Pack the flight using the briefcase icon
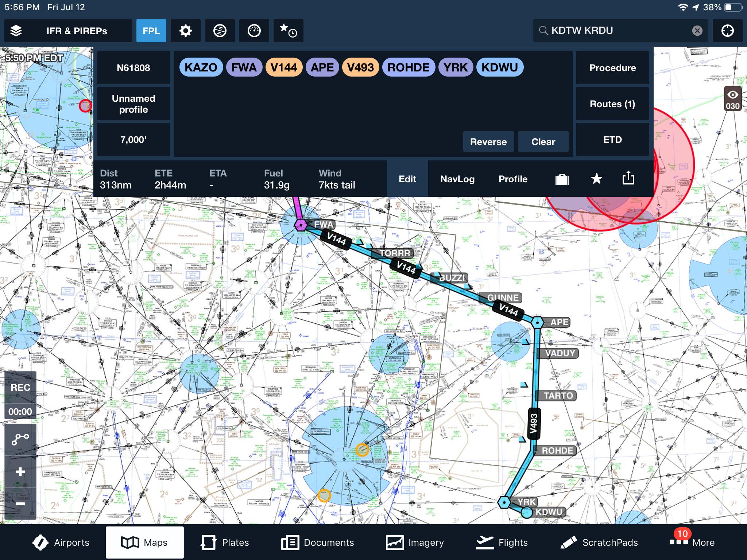 [x=561, y=179]
